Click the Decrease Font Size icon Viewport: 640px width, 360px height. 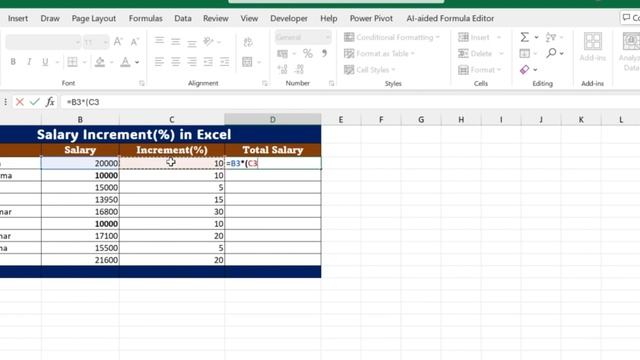pos(134,42)
